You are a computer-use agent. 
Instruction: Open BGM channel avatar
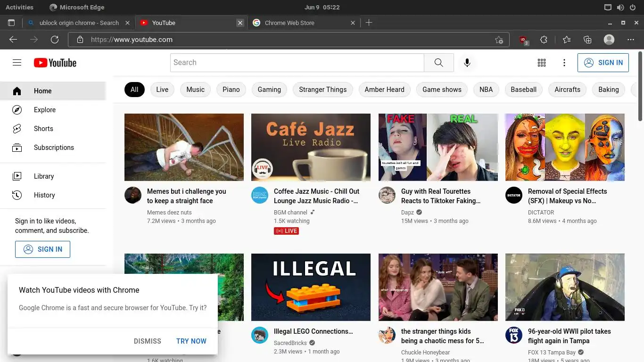[x=260, y=195]
